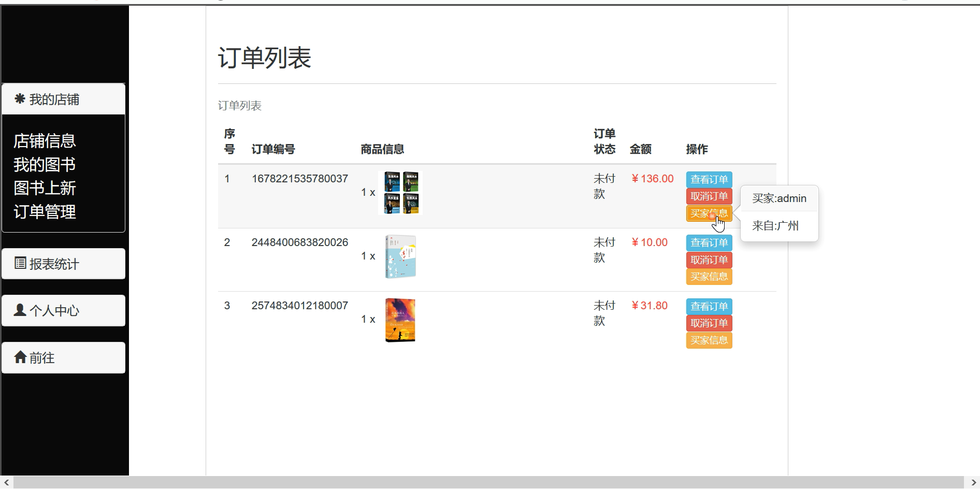Click 取消订单 on the first order
Image resolution: width=980 pixels, height=489 pixels.
click(x=709, y=196)
